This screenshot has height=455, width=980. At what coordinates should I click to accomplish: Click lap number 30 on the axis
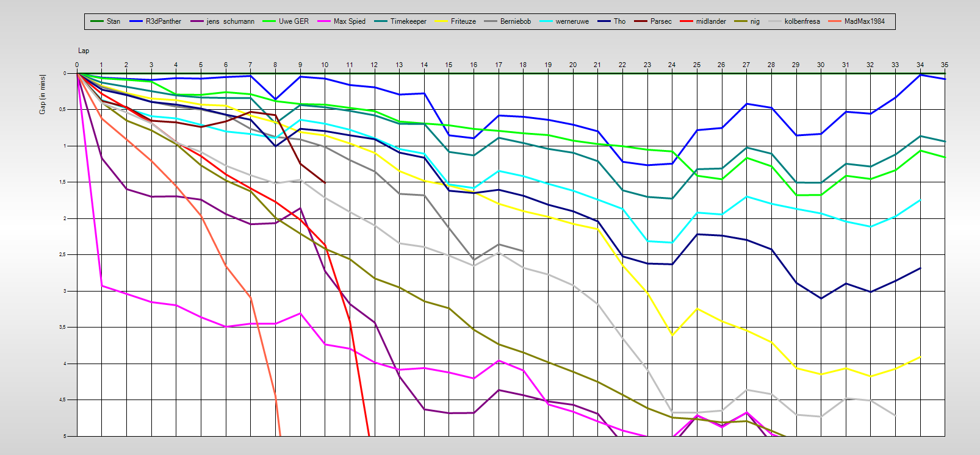click(821, 65)
